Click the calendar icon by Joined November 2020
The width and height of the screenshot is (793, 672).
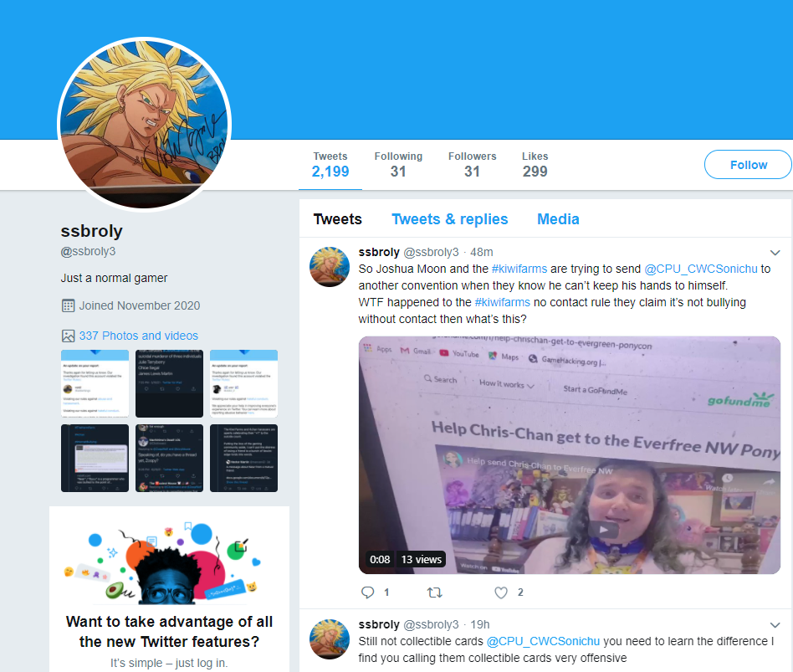(x=68, y=305)
